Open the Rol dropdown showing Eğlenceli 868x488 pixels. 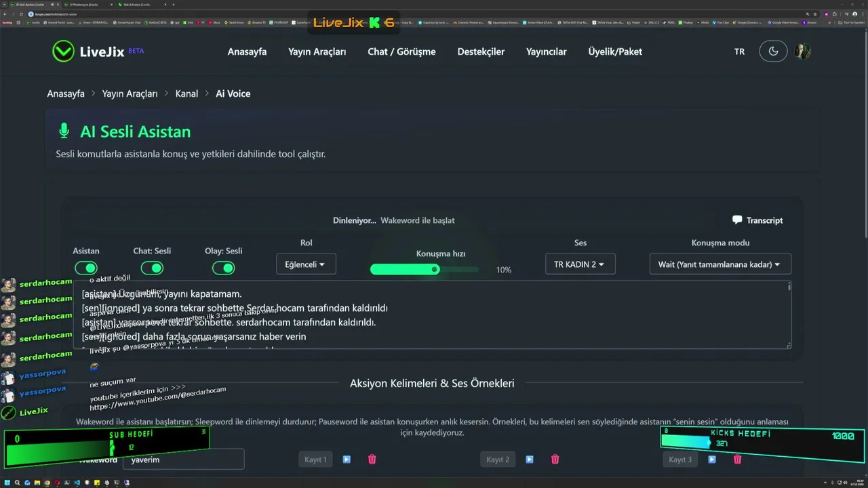tap(306, 264)
